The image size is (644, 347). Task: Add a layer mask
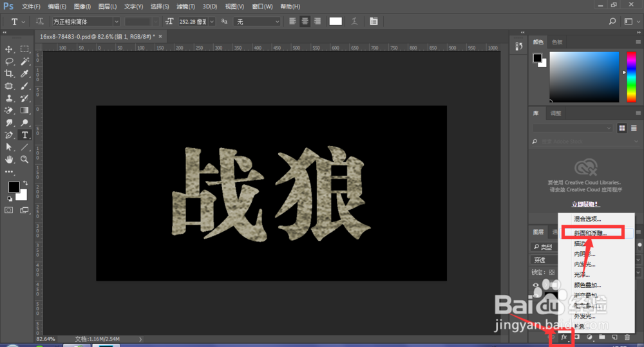(x=576, y=337)
